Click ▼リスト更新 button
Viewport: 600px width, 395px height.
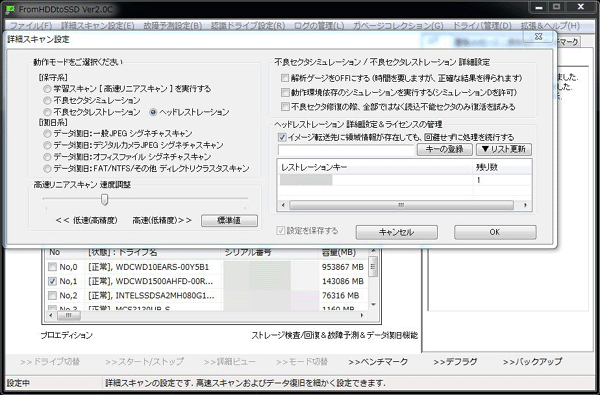click(504, 149)
